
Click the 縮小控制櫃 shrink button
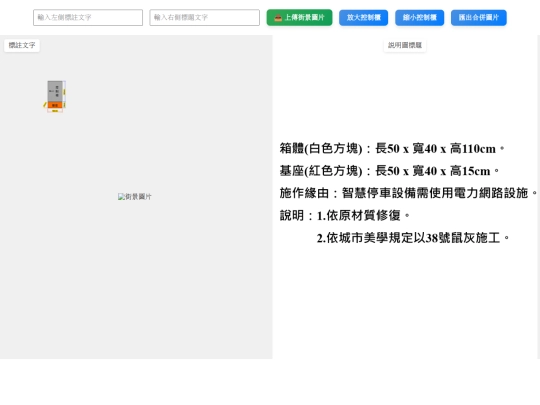(419, 18)
